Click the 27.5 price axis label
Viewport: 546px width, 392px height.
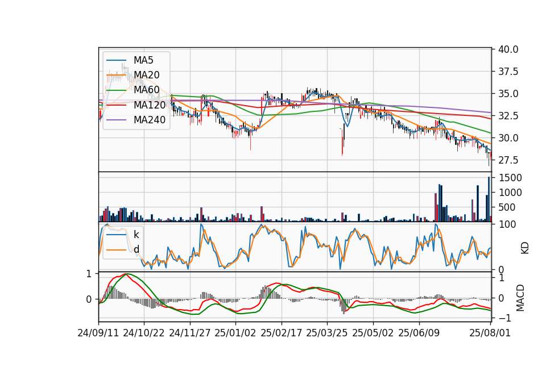coord(508,160)
